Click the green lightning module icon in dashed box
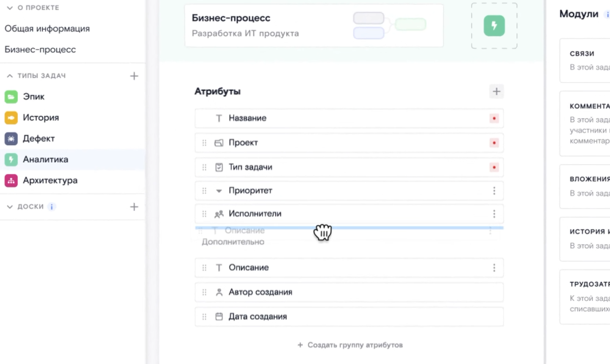 (494, 25)
